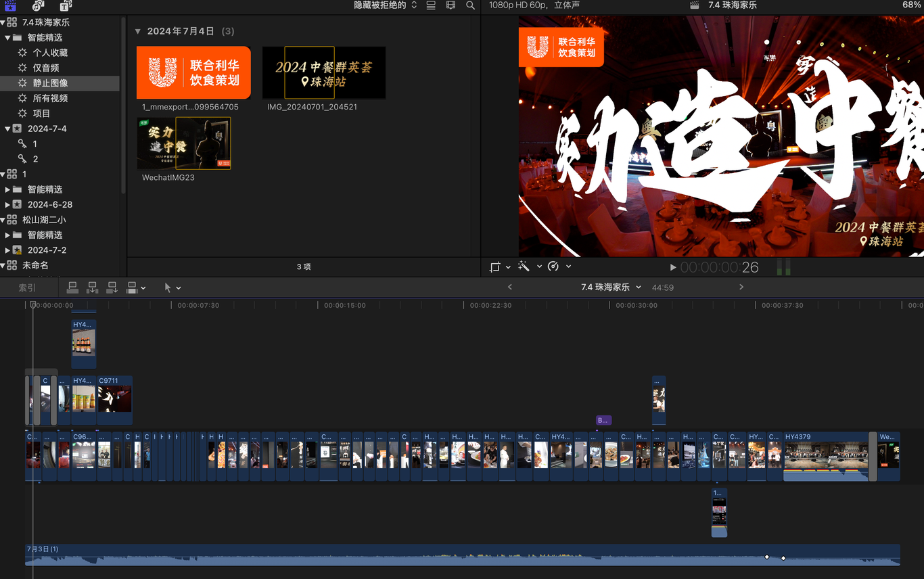Image resolution: width=924 pixels, height=579 pixels.
Task: Click the 3 项 item count label
Action: 304,267
